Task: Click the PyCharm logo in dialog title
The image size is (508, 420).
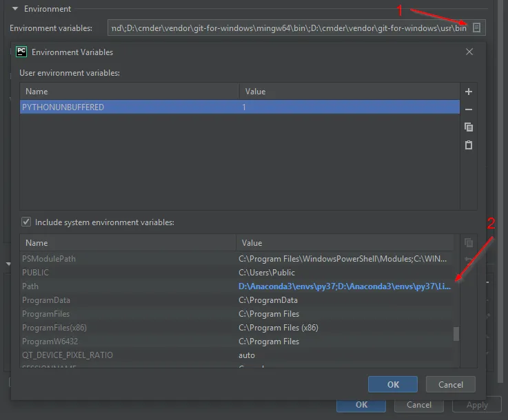Action: [21, 52]
